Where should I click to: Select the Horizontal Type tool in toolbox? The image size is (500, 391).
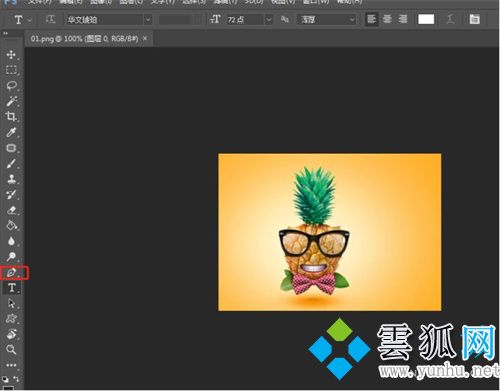pyautogui.click(x=12, y=288)
